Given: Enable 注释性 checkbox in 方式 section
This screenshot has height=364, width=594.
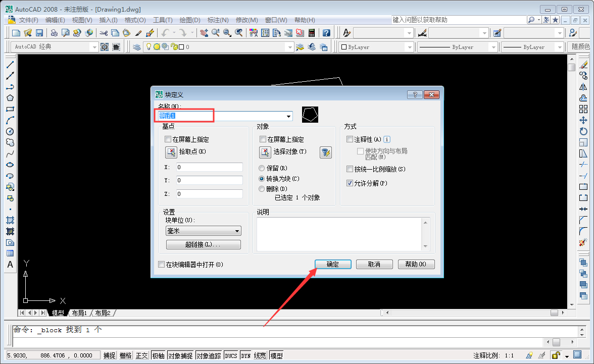Looking at the screenshot, I should tap(350, 139).
